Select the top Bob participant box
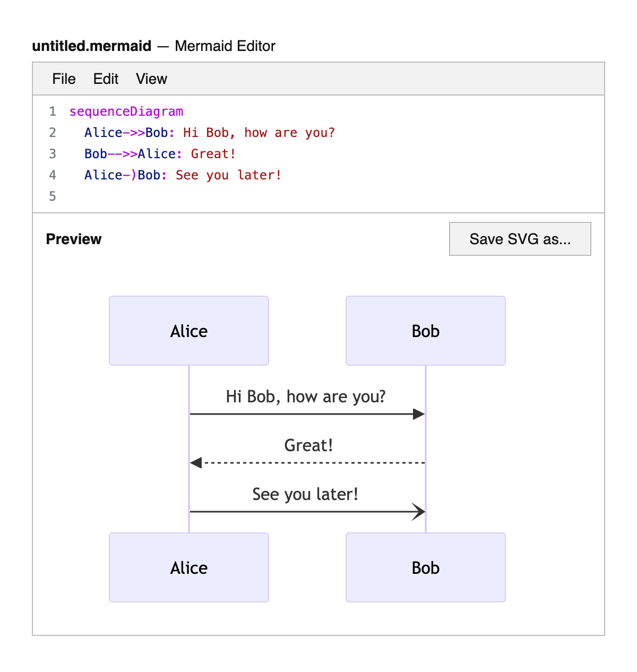Image resolution: width=637 pixels, height=672 pixels. (x=425, y=331)
